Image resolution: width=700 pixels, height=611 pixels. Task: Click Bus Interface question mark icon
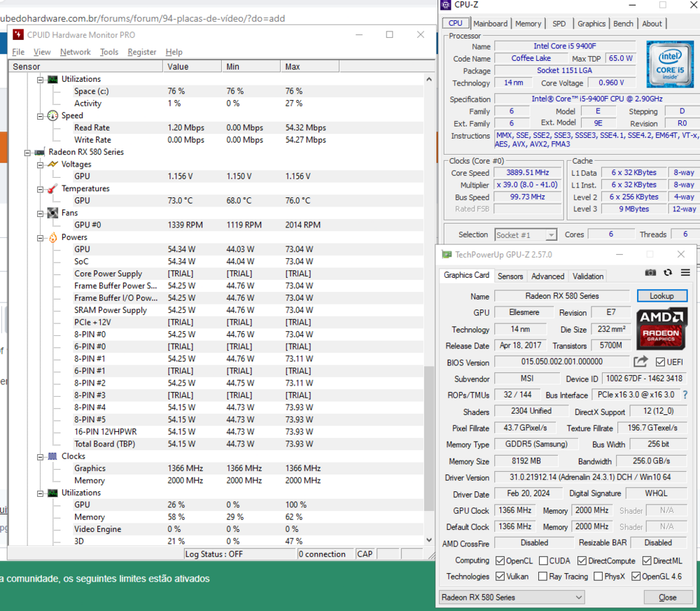[x=685, y=395]
